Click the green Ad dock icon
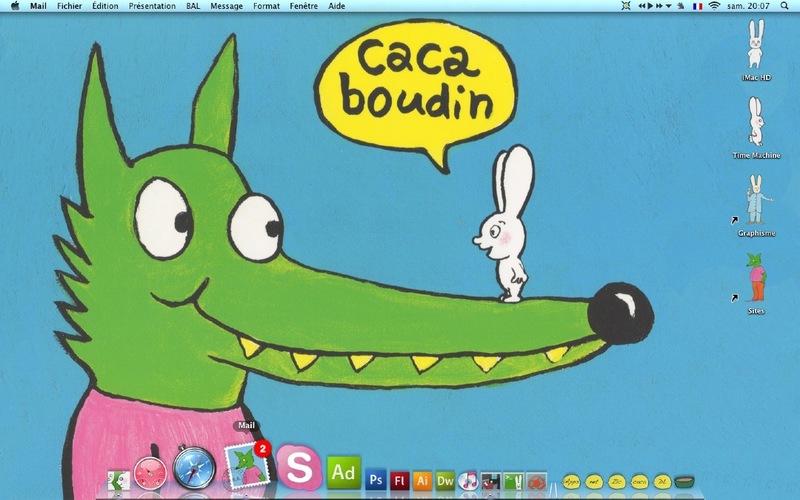 click(x=343, y=473)
